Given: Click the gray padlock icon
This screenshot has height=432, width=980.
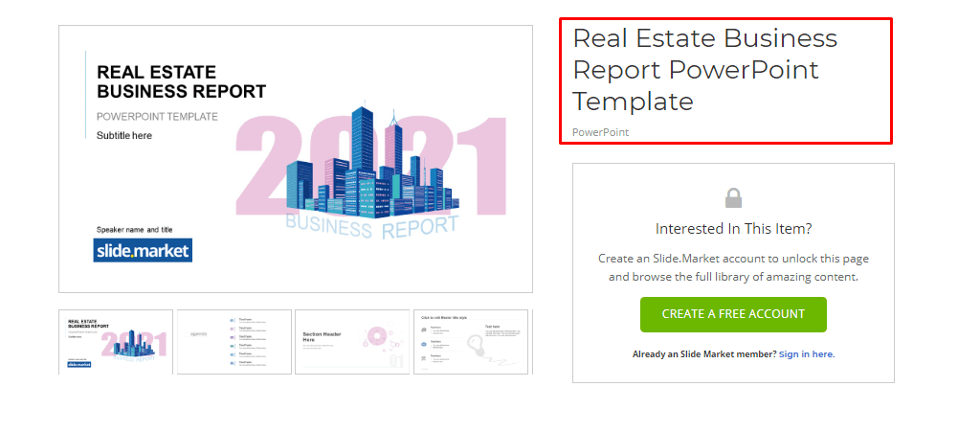Looking at the screenshot, I should (x=733, y=198).
